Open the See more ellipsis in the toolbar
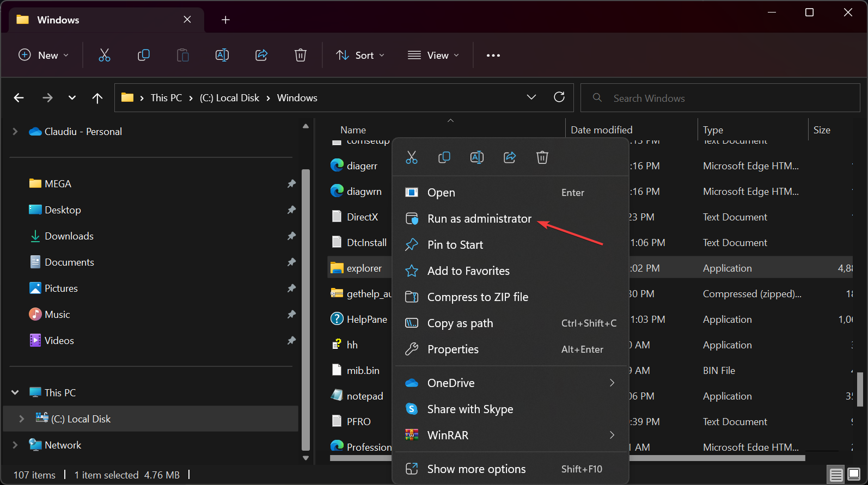This screenshot has width=868, height=485. (x=493, y=56)
